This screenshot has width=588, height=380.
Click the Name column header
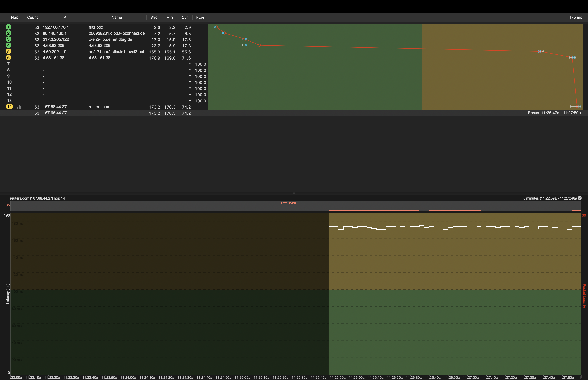pyautogui.click(x=117, y=17)
